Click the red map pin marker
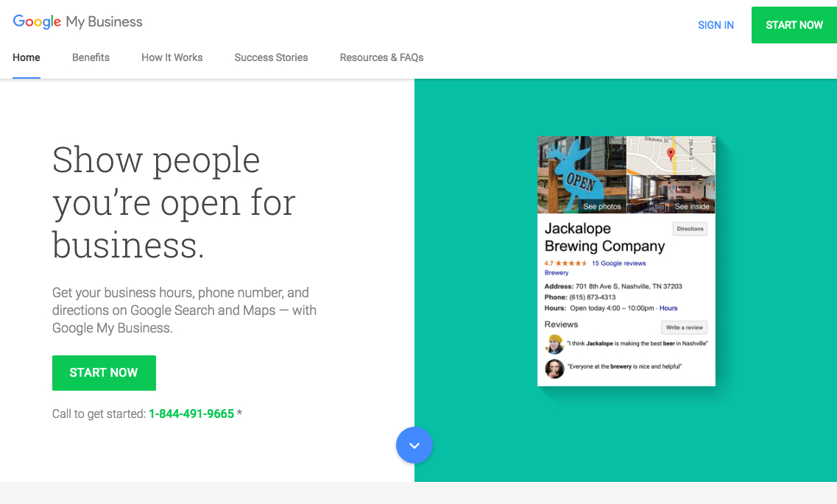Screen dimensions: 837x504 pos(670,154)
